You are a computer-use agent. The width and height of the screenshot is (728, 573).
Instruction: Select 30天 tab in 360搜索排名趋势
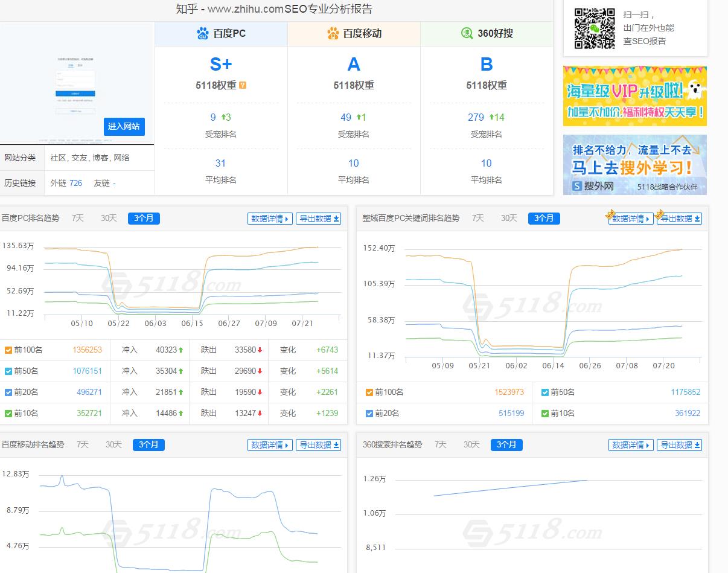pos(471,444)
